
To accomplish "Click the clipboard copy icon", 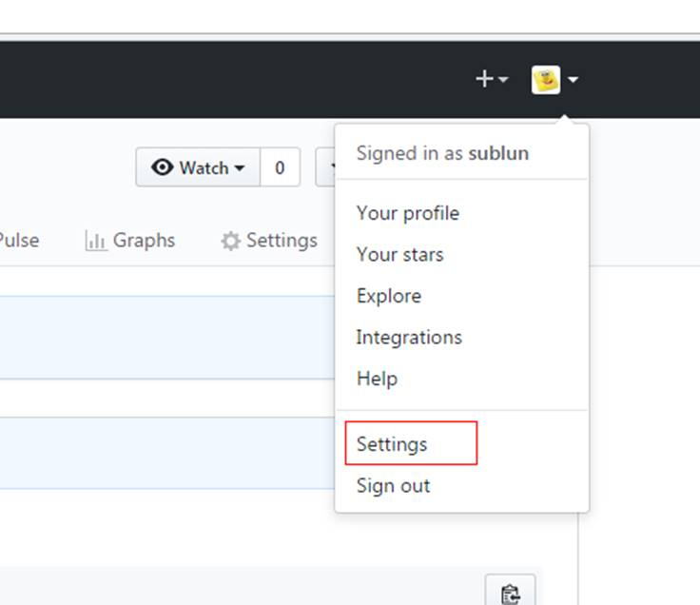I will (510, 594).
